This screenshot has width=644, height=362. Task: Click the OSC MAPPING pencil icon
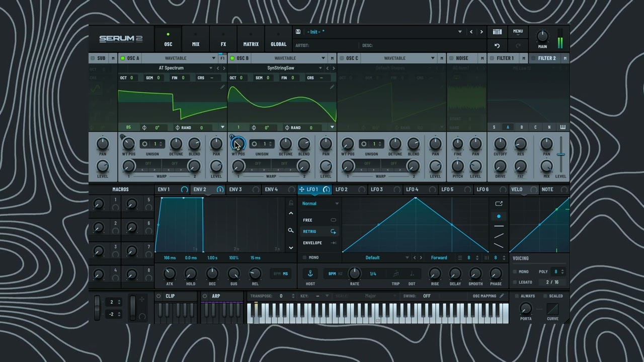[x=502, y=296]
